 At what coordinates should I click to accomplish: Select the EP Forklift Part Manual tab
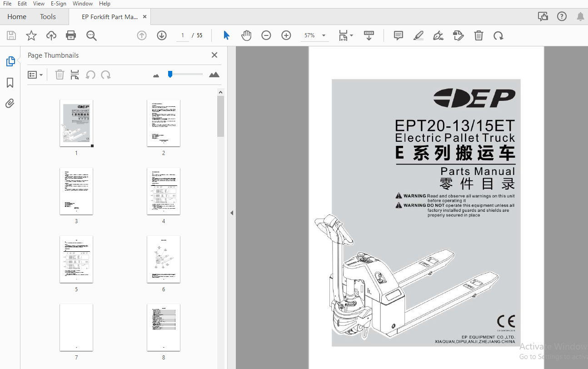click(110, 17)
